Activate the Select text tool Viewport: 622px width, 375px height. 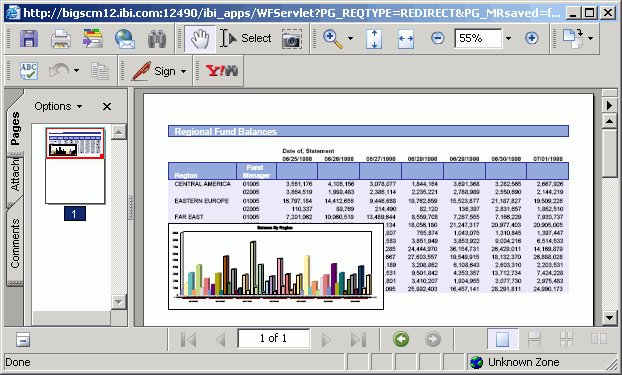[246, 38]
